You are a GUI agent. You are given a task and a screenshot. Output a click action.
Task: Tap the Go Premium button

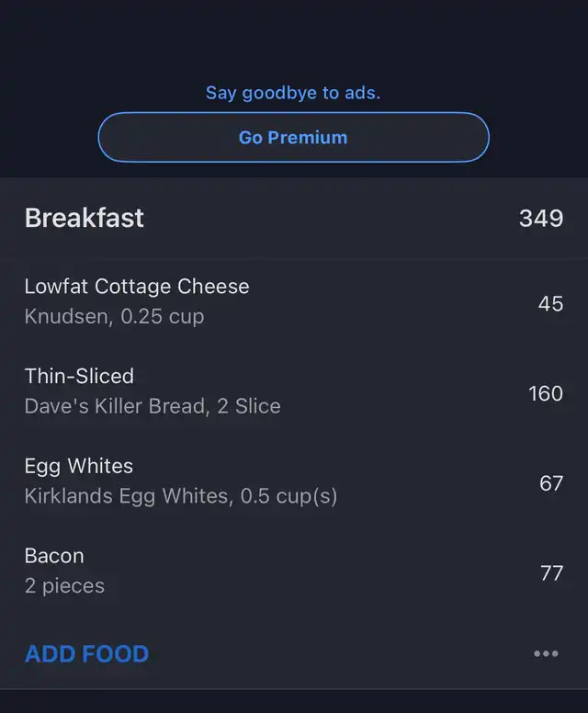pyautogui.click(x=294, y=137)
